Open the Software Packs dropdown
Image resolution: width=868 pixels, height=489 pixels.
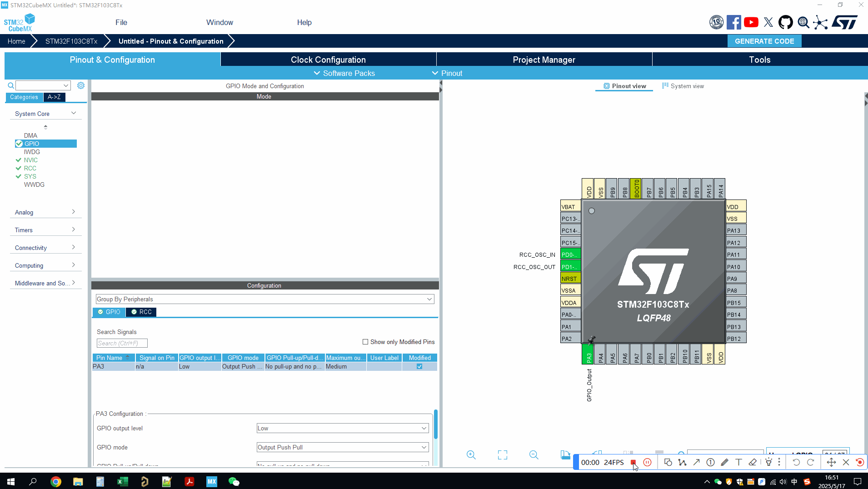344,73
